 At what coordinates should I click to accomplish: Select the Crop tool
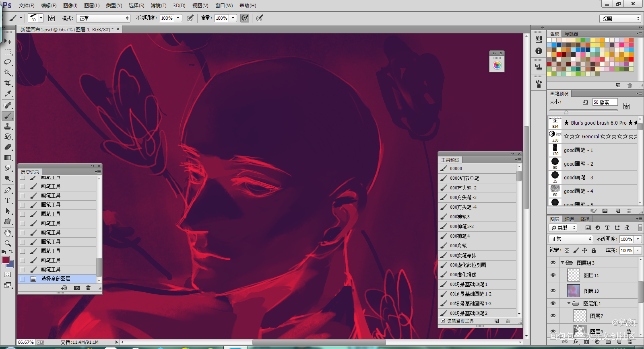point(8,83)
